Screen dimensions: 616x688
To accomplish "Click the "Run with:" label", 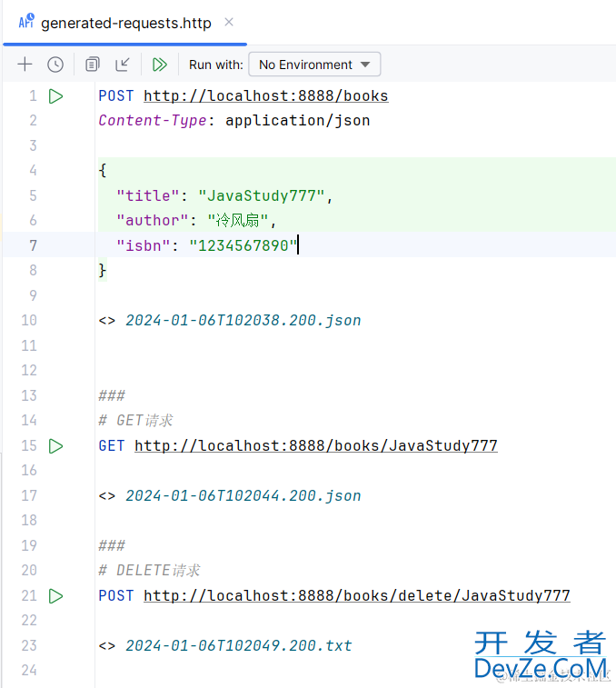I will (x=216, y=65).
